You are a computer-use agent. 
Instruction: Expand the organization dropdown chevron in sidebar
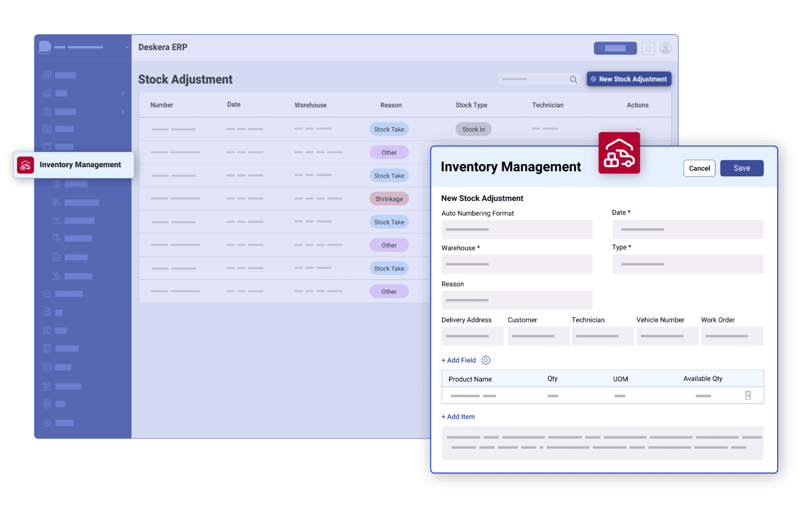[x=127, y=47]
